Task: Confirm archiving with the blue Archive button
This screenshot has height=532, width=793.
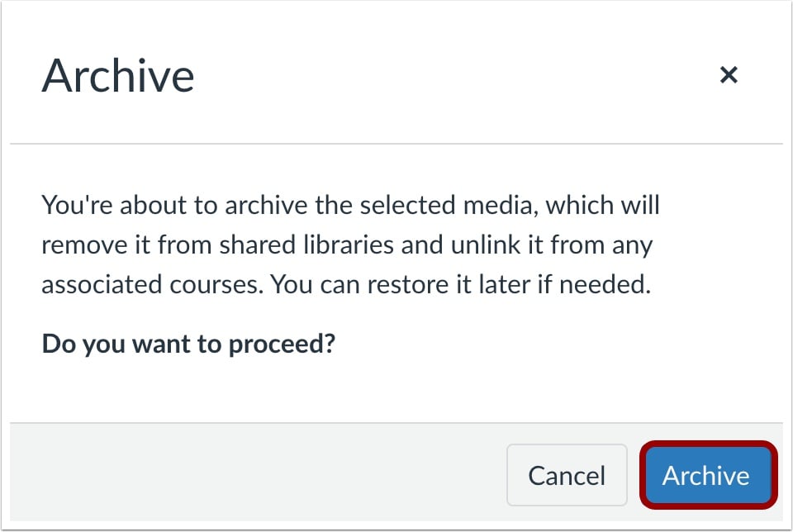Action: pyautogui.click(x=706, y=476)
